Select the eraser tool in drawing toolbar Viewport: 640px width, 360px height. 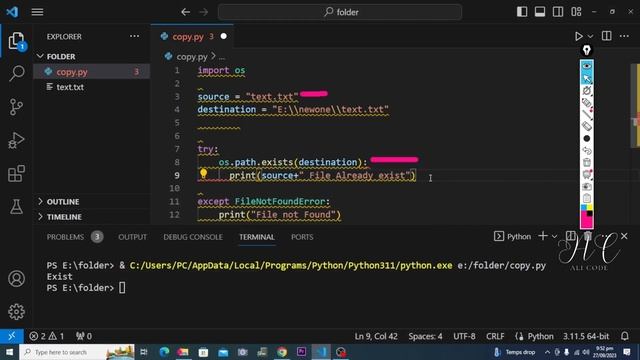[x=587, y=126]
